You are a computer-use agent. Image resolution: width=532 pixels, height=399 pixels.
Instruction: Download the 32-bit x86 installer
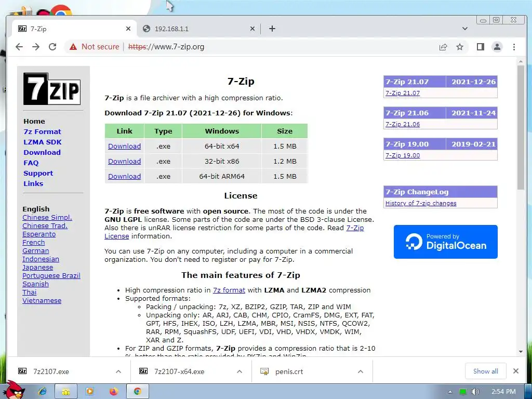pyautogui.click(x=124, y=161)
